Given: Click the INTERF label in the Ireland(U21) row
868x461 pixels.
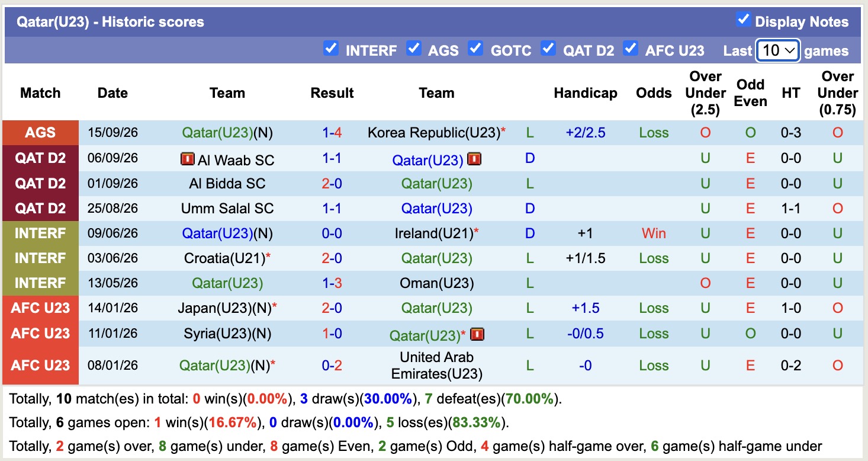Looking at the screenshot, I should [40, 233].
